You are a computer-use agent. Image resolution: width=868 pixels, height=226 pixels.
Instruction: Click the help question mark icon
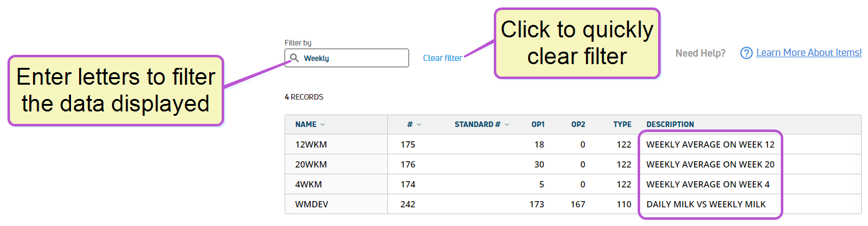(747, 54)
